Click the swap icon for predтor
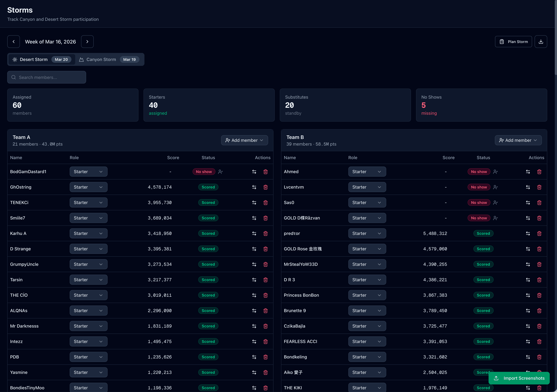Image resolution: width=557 pixels, height=392 pixels. [528, 233]
